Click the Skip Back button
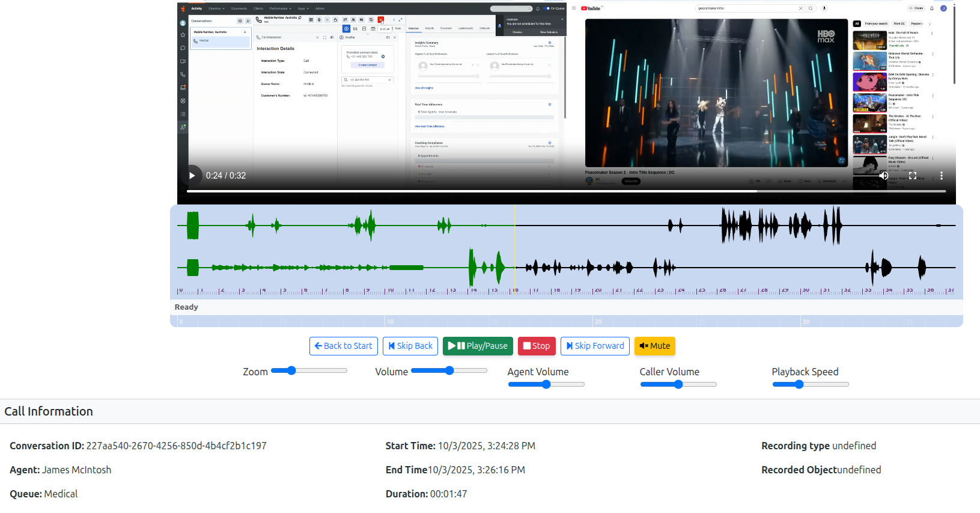Viewport: 980px width, 513px height. click(x=410, y=346)
